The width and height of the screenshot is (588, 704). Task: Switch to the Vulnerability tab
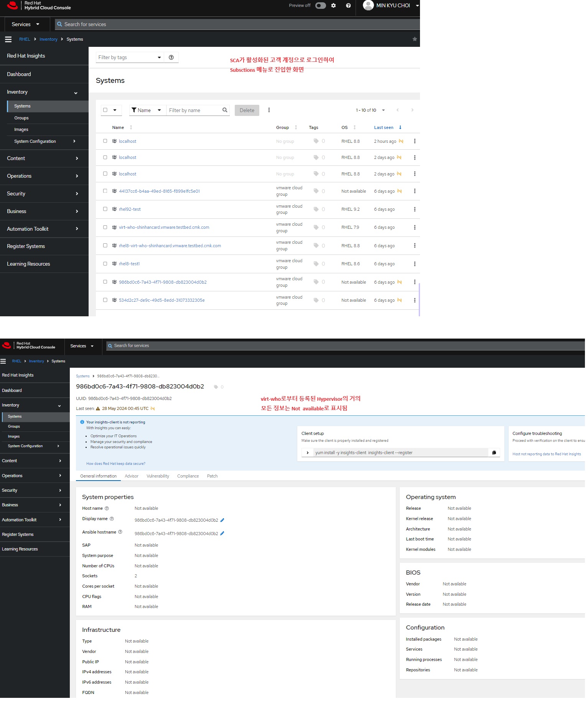[158, 476]
